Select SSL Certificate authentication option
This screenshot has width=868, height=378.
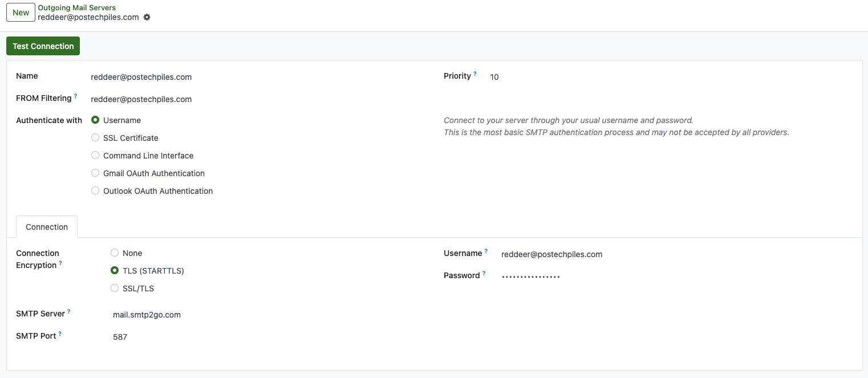[95, 138]
